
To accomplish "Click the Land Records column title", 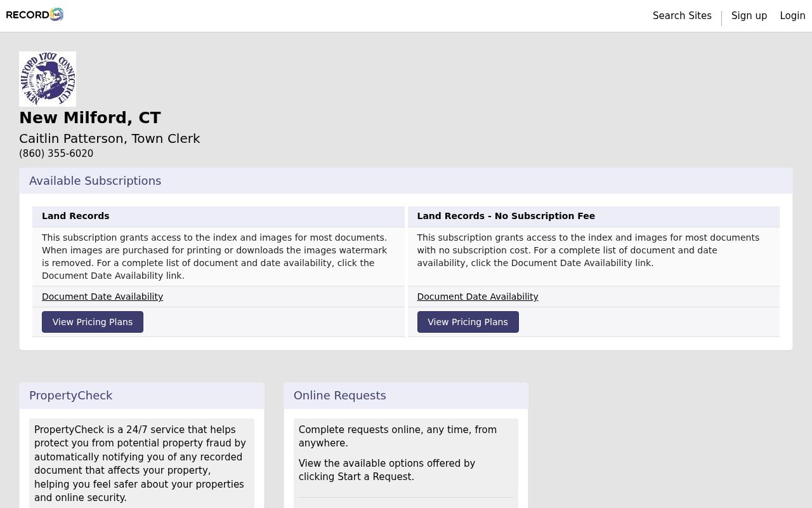I will [x=75, y=216].
